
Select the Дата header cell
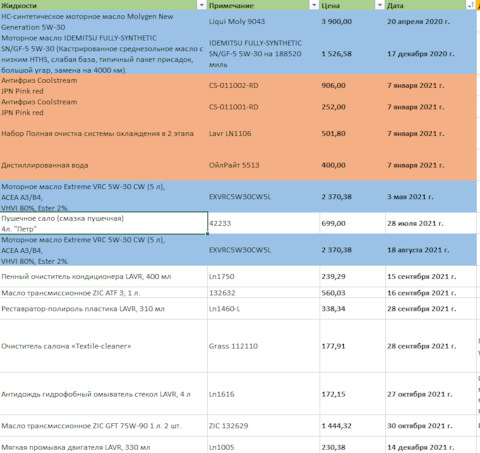coord(431,5)
